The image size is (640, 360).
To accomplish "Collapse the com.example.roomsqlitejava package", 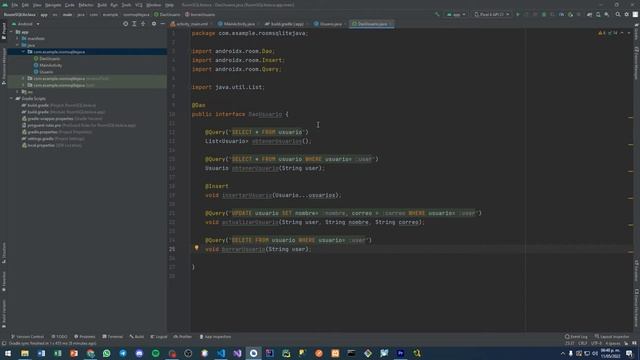I will (24, 52).
